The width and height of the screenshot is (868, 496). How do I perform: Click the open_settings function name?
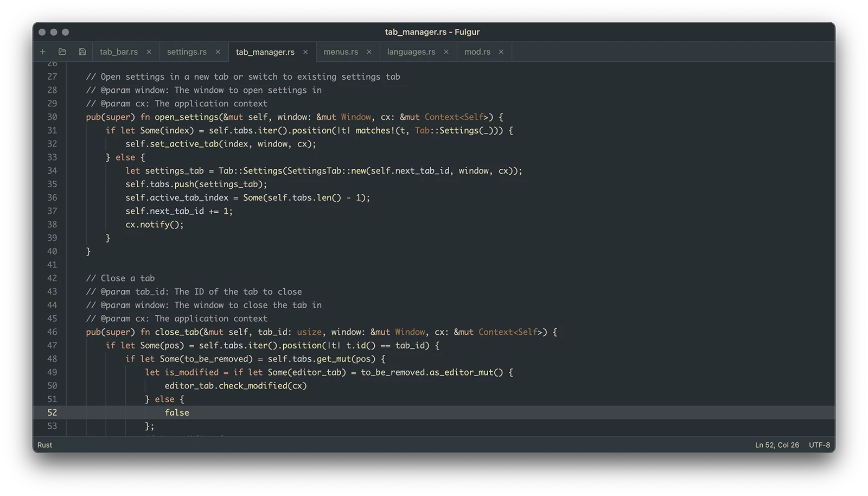(187, 117)
